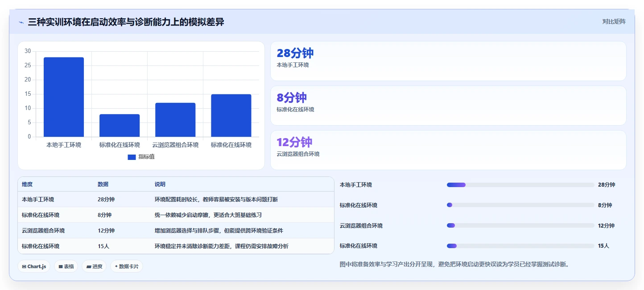Select the 表格 chip
The height and width of the screenshot is (290, 644).
[x=66, y=266]
